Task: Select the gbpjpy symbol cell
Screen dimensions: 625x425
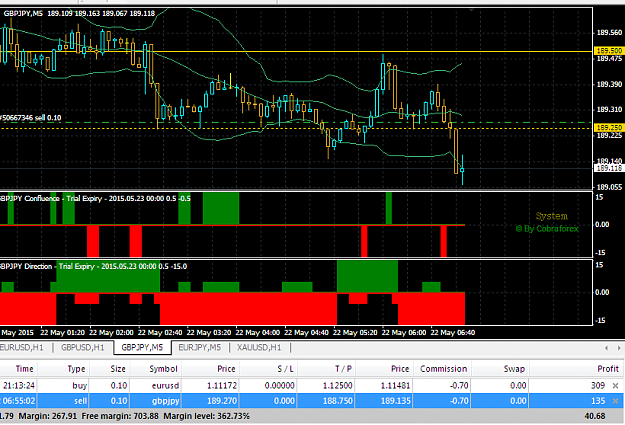Action: click(x=165, y=401)
